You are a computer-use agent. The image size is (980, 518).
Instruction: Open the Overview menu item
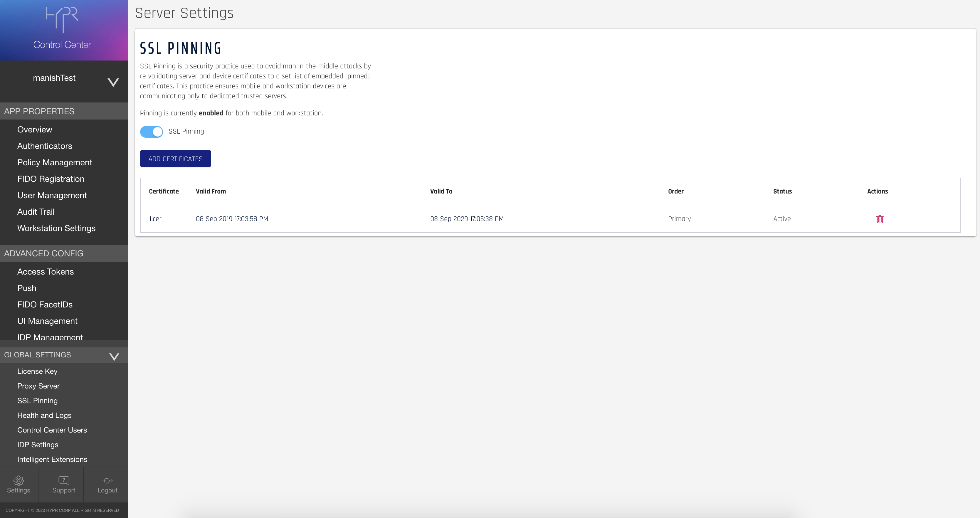[x=35, y=130]
